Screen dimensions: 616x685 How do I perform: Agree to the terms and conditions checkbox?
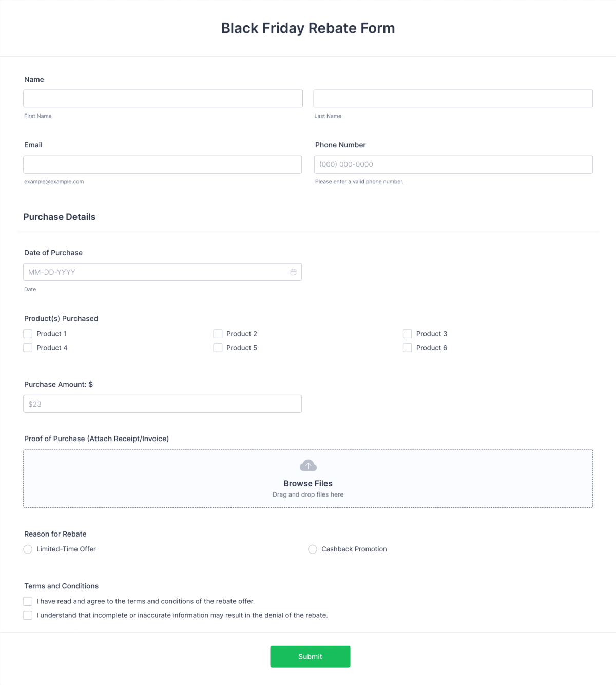pos(28,601)
